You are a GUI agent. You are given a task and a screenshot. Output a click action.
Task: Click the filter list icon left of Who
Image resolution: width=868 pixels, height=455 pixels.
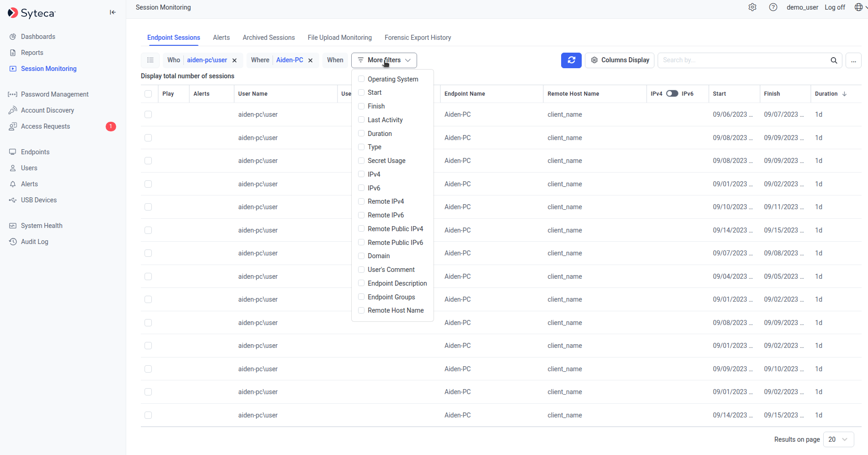click(150, 60)
